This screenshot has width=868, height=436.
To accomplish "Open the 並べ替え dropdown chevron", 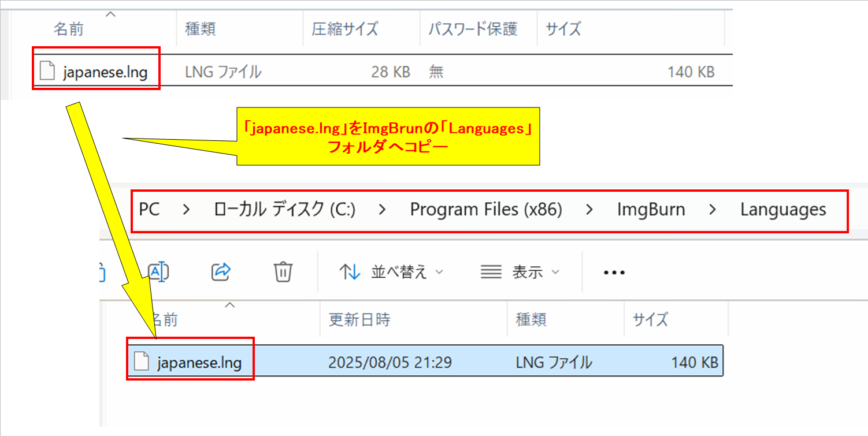I will pyautogui.click(x=440, y=271).
